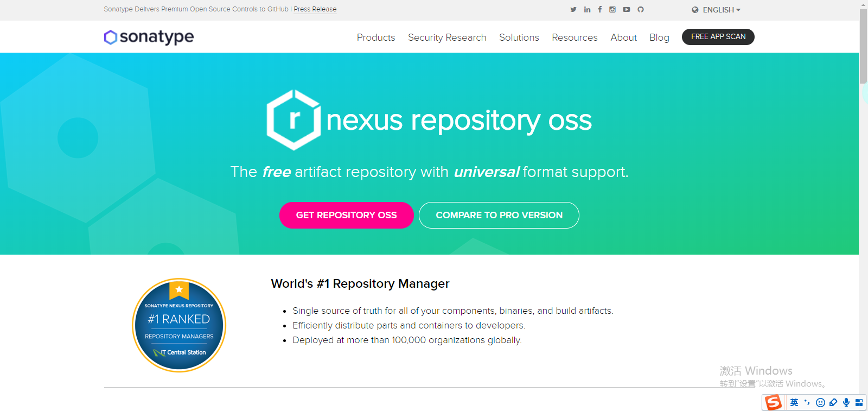The width and height of the screenshot is (868, 411).
Task: Open the LinkedIn icon in top bar
Action: tap(587, 10)
